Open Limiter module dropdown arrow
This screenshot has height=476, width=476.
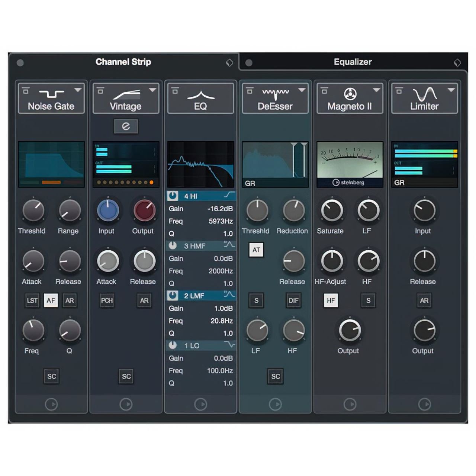click(451, 90)
